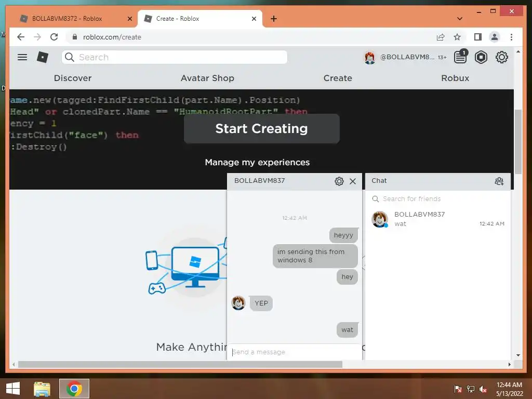Image resolution: width=532 pixels, height=399 pixels.
Task: Click the avatar beside the YEP message
Action: 238,303
